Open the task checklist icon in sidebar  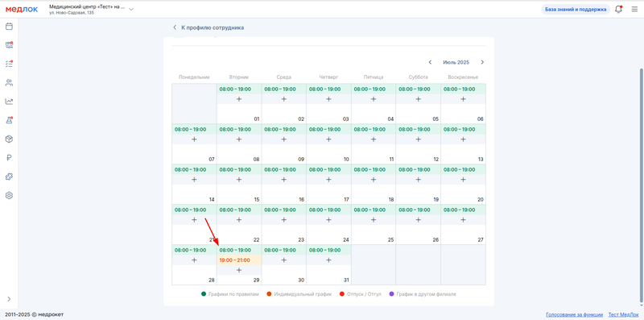click(9, 64)
